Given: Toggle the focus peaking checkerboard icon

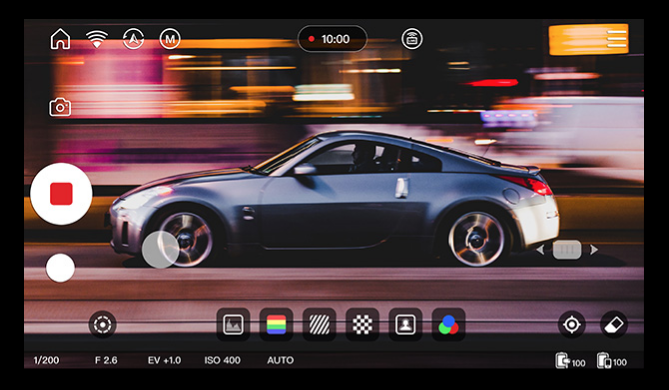Looking at the screenshot, I should (362, 325).
